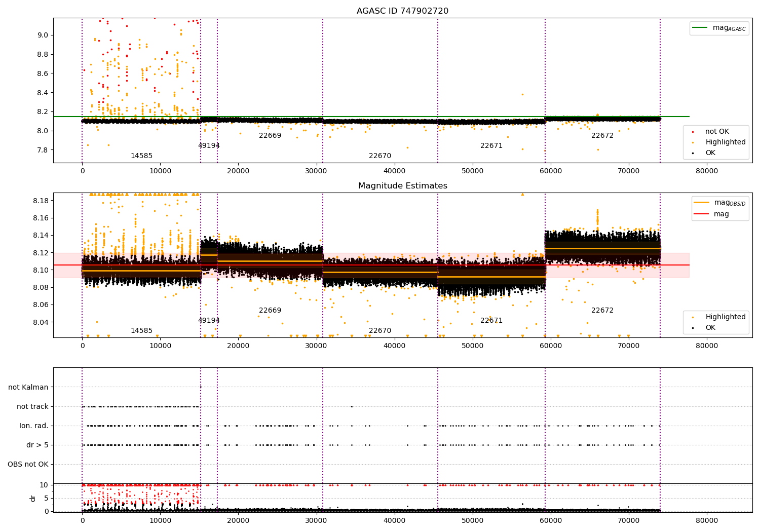Click the 'Magnitude Estimates' plot title
This screenshot has height=532, width=760.
pyautogui.click(x=402, y=186)
